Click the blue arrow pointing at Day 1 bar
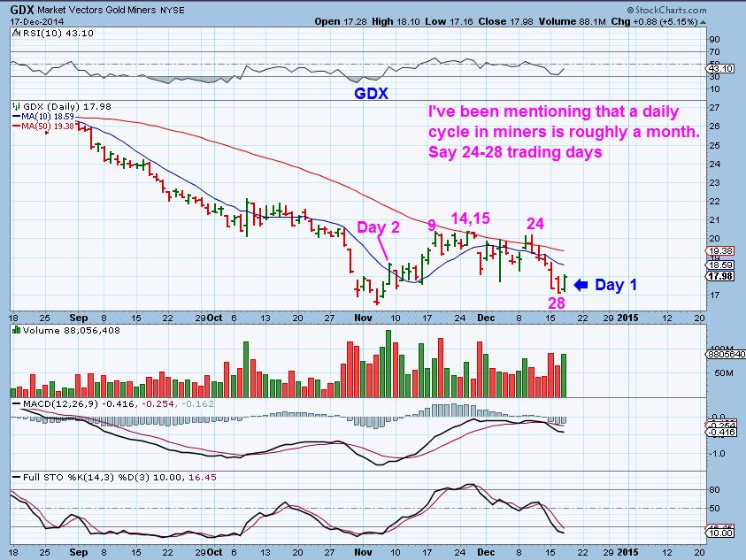The width and height of the screenshot is (746, 560). pyautogui.click(x=581, y=285)
